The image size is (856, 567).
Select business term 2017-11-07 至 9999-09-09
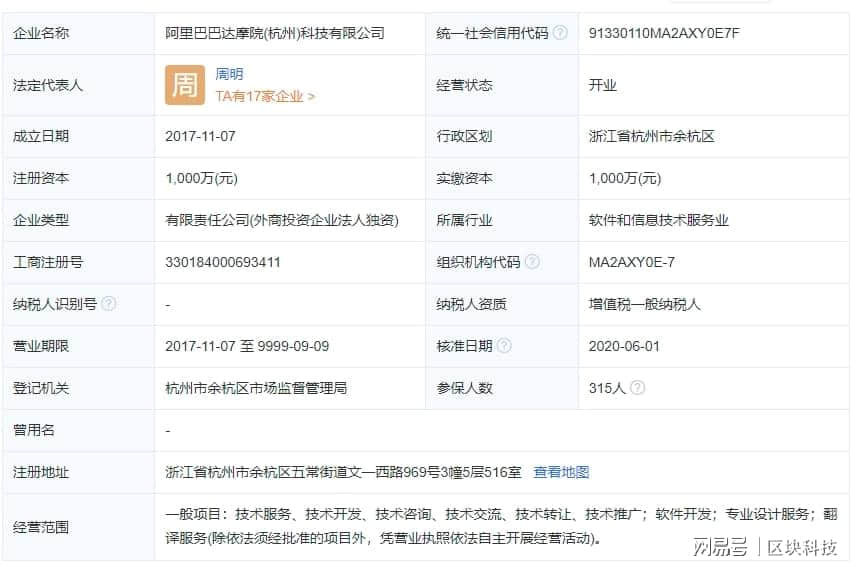point(247,346)
